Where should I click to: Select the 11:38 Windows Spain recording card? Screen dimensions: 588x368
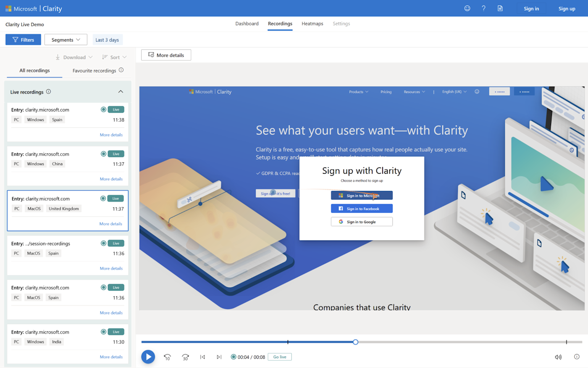click(68, 122)
